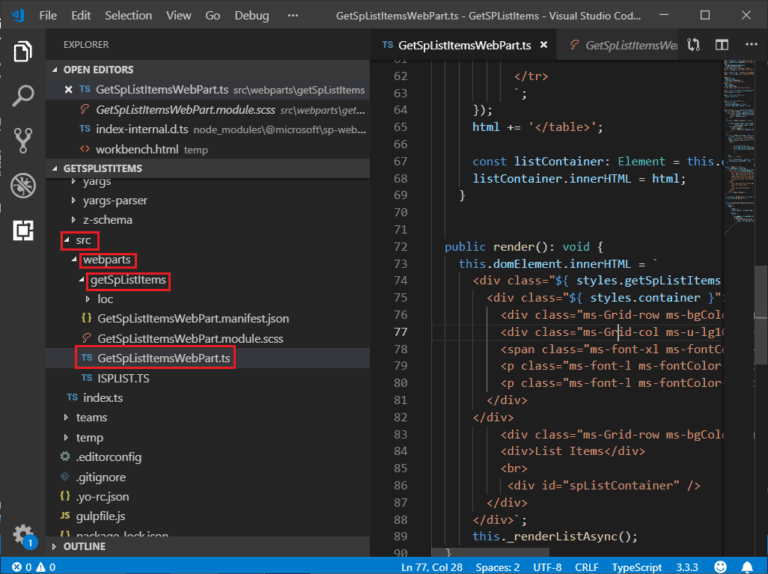Click the code minimap
768x574 pixels.
(739, 147)
